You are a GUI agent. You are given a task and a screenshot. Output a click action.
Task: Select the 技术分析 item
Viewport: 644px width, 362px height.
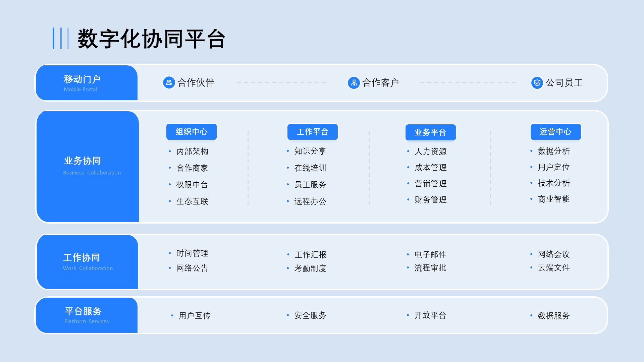click(x=554, y=183)
